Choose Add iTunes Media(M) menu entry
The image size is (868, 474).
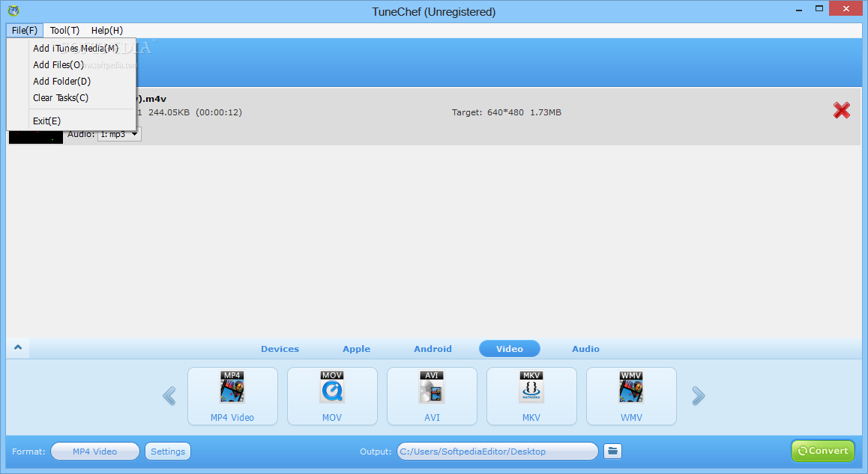pos(76,48)
